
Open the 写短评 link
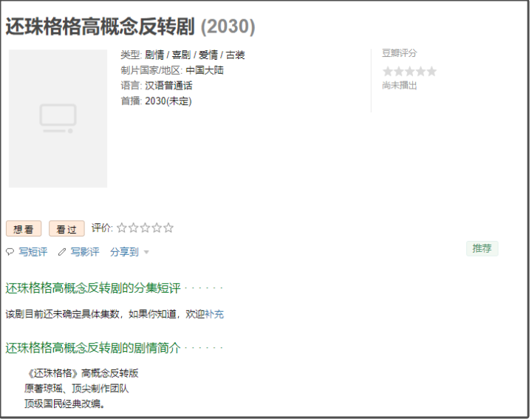[x=33, y=252]
